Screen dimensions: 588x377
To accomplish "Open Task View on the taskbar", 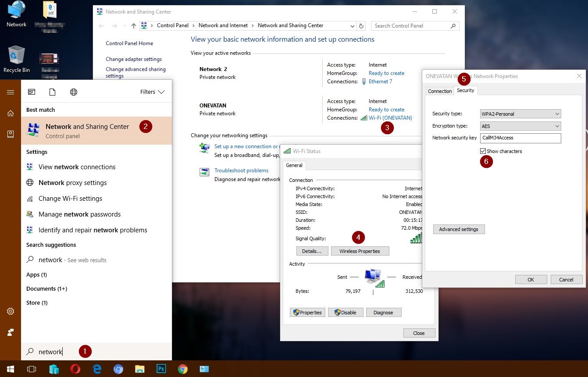I will click(32, 369).
